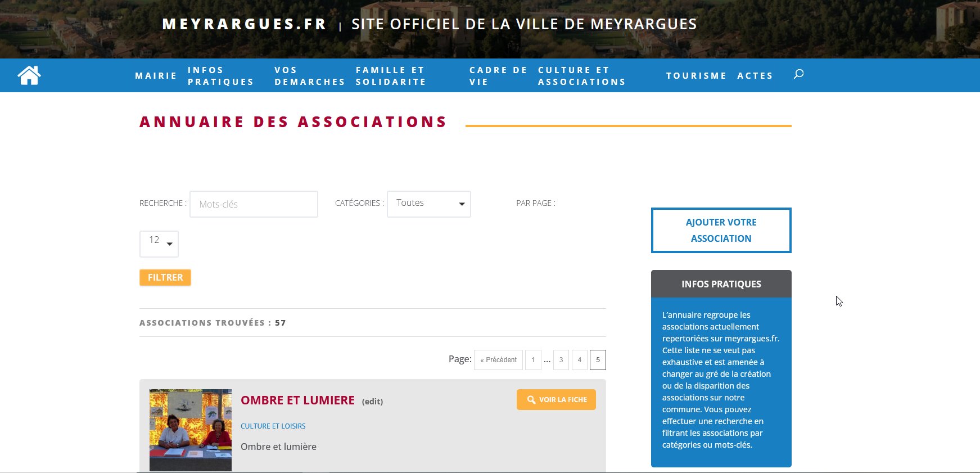Open the INFOS PRATIQUES navigation menu

pos(220,76)
